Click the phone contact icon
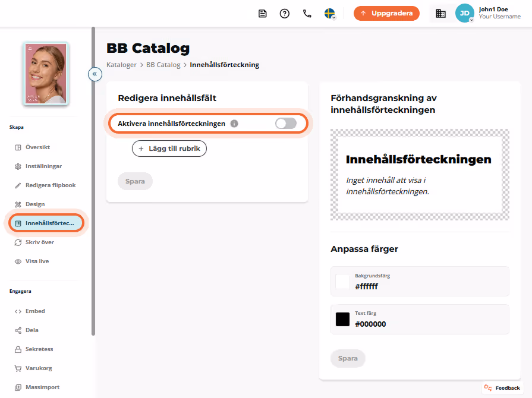Screen dimensions: 532x398 pos(307,14)
